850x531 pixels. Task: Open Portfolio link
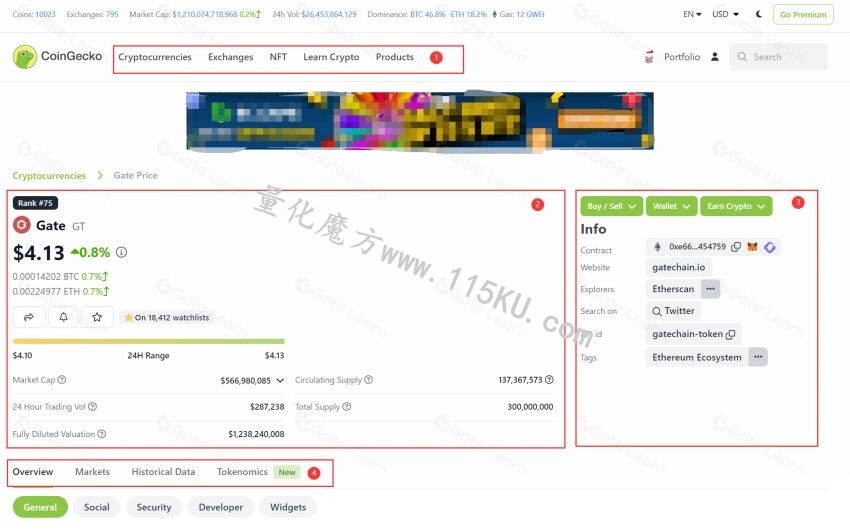click(682, 56)
